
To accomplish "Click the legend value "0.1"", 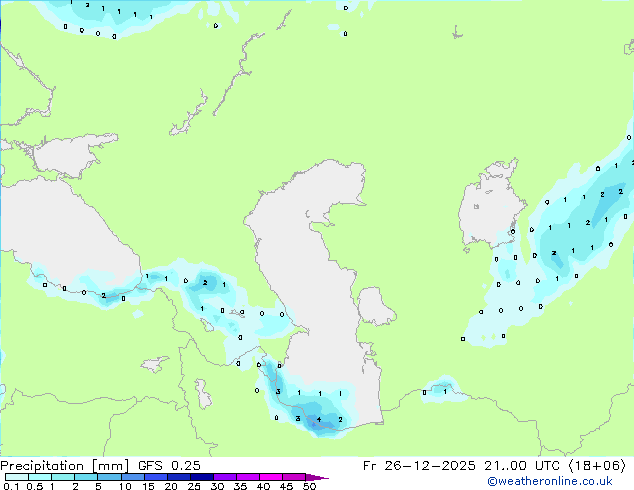I will 11,486.
